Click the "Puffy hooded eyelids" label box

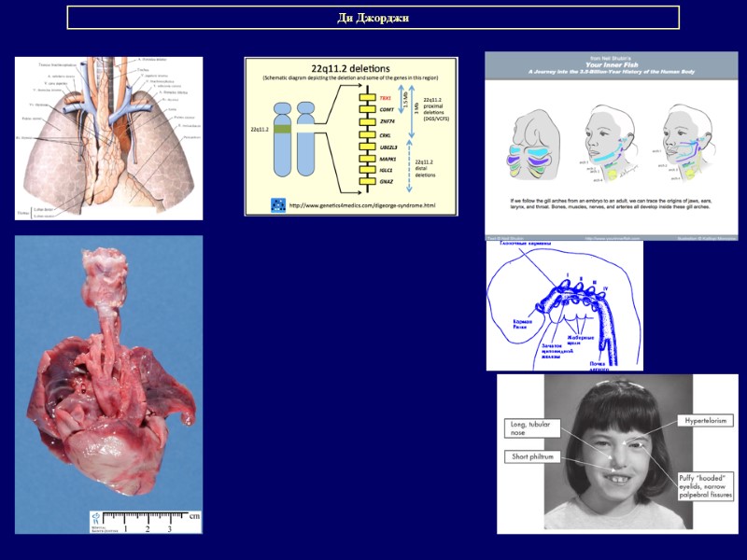705,487
